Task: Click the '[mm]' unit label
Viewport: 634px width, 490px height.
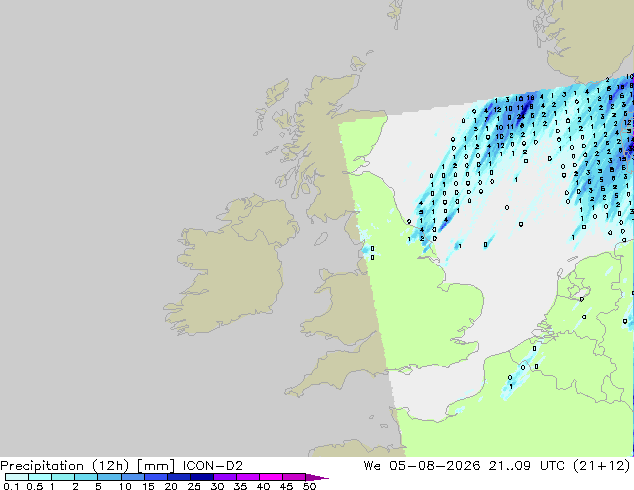Action: click(x=156, y=466)
